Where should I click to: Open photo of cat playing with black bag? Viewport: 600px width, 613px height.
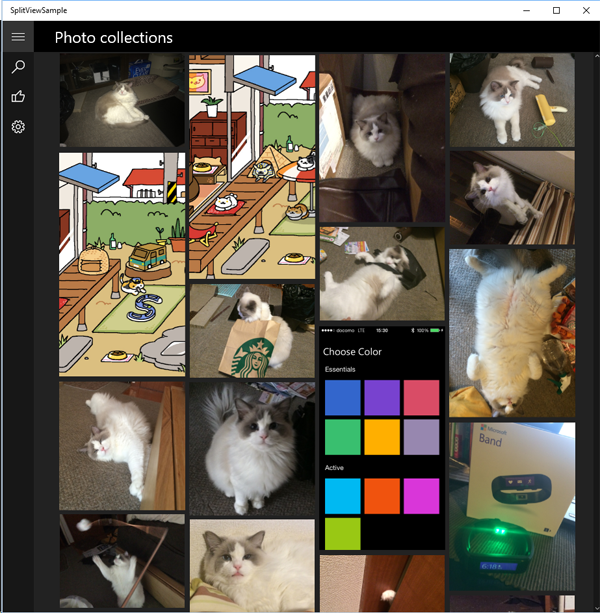click(382, 274)
